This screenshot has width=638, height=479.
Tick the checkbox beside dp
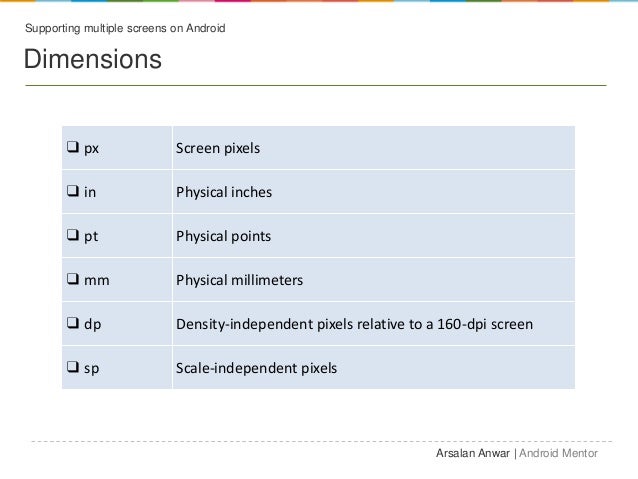tap(73, 325)
